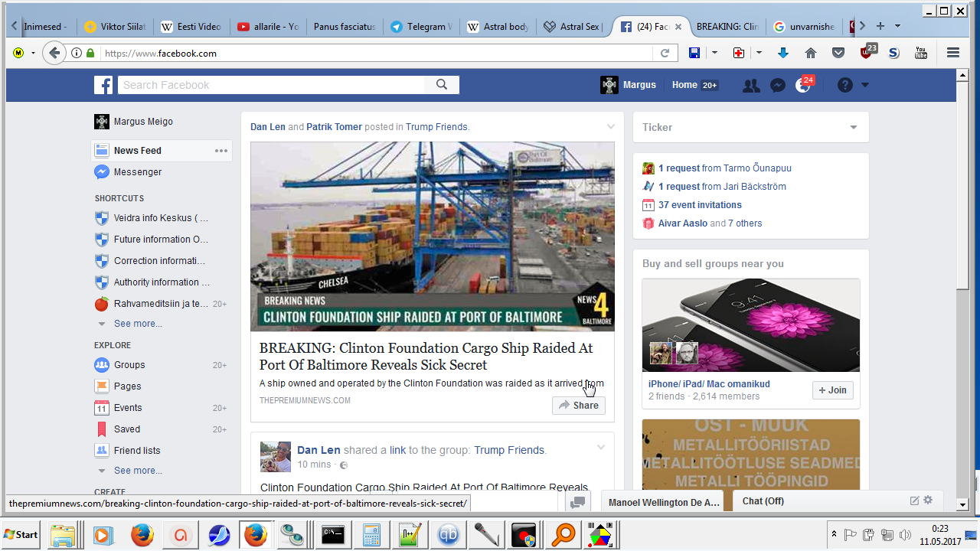Open the Pocket toolbar icon

pyautogui.click(x=838, y=53)
